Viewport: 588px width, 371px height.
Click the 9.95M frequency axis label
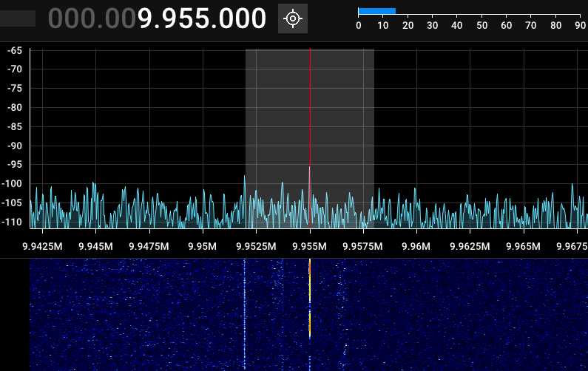pyautogui.click(x=202, y=246)
